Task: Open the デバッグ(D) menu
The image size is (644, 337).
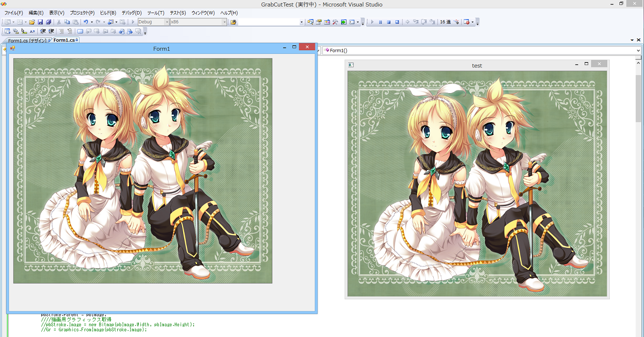Action: coord(131,13)
